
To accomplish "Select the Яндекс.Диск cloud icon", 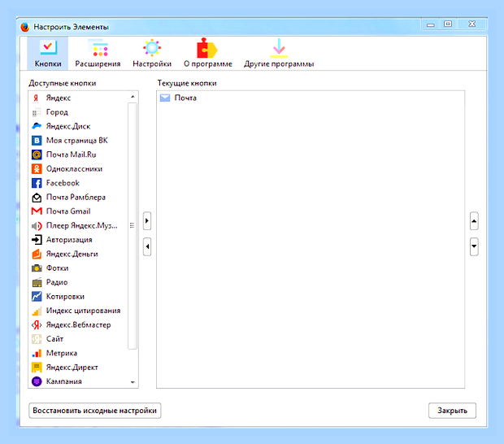I will 37,126.
